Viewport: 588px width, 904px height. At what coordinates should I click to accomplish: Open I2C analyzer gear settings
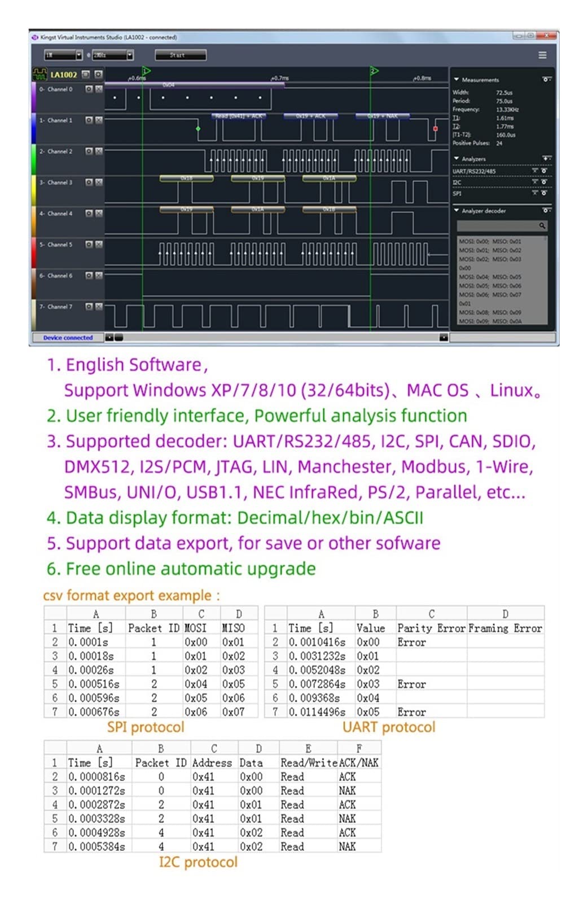(x=544, y=182)
